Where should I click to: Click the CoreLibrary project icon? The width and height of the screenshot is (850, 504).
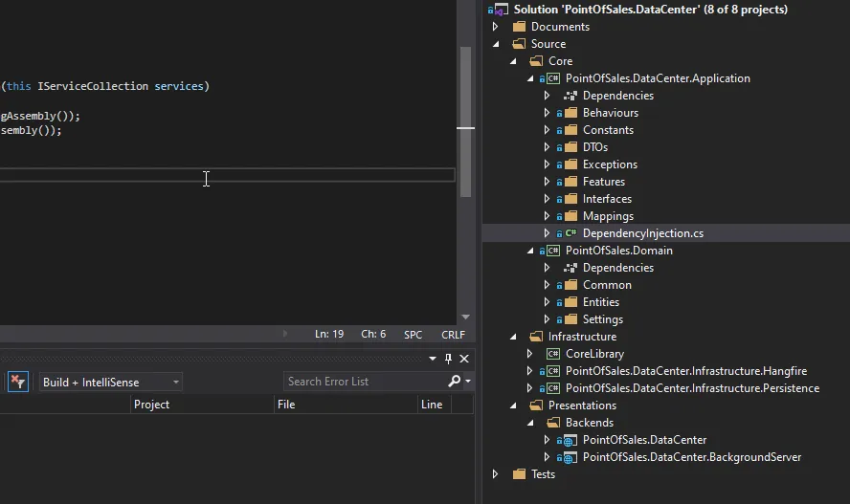[x=552, y=354]
